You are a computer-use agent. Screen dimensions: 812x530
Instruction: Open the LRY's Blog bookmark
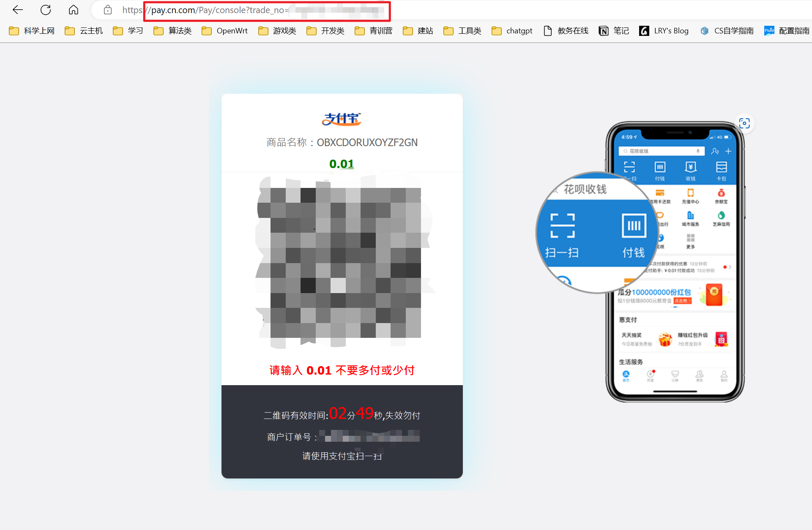pyautogui.click(x=664, y=31)
